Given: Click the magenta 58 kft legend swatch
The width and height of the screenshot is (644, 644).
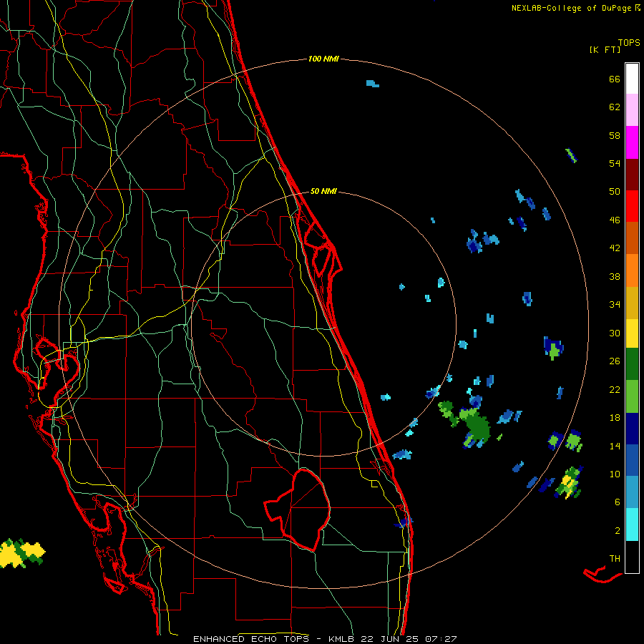Looking at the screenshot, I should (632, 142).
